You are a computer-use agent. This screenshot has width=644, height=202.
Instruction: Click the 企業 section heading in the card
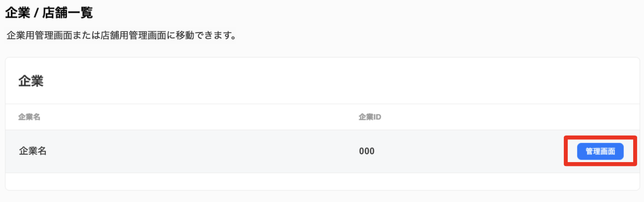[31, 81]
